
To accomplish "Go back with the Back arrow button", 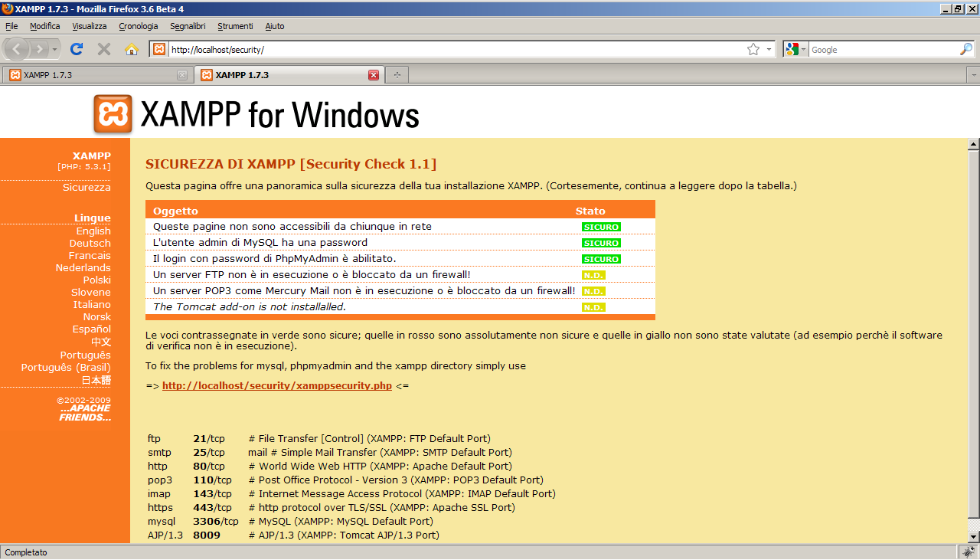I will click(x=18, y=49).
